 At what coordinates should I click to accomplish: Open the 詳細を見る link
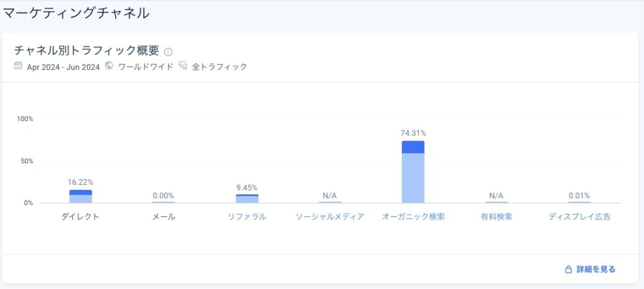tap(596, 270)
